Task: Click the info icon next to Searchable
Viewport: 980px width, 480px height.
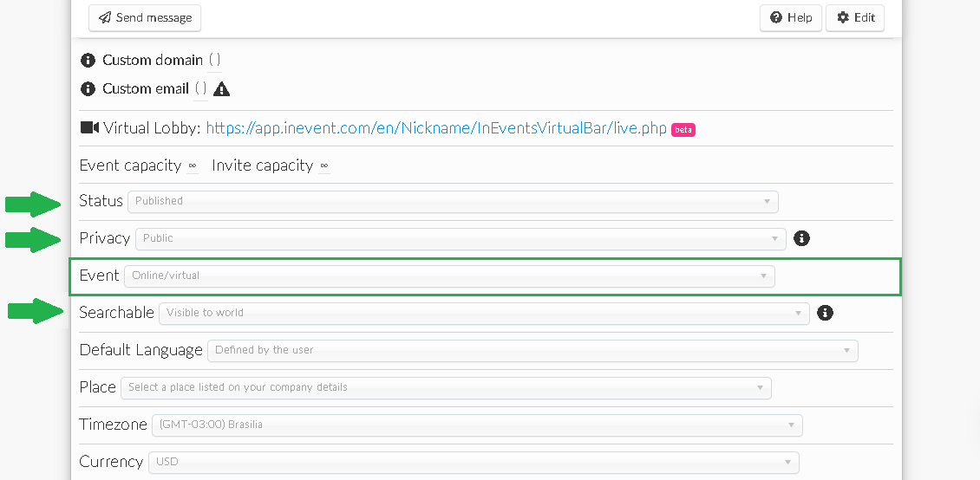Action: point(825,313)
